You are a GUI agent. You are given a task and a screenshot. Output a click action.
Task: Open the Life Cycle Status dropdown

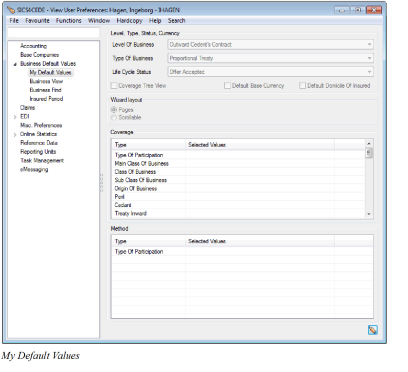point(270,72)
